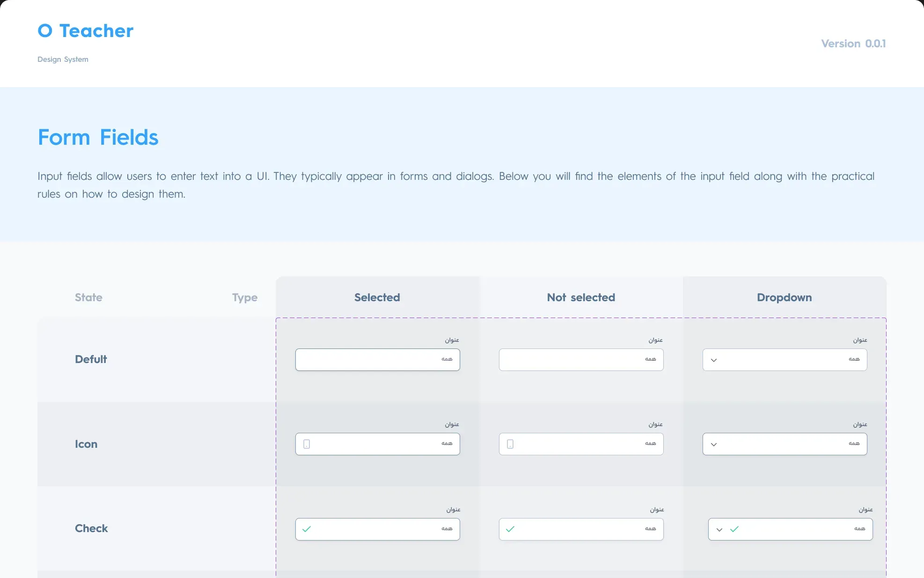Click the green checkmark in Not selected Check field
Viewport: 924px width, 578px height.
point(510,529)
